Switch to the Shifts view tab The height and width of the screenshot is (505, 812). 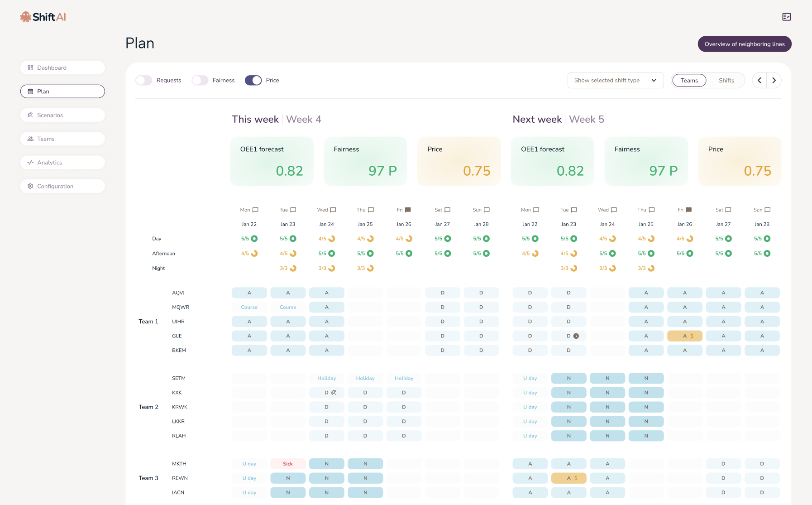(726, 80)
